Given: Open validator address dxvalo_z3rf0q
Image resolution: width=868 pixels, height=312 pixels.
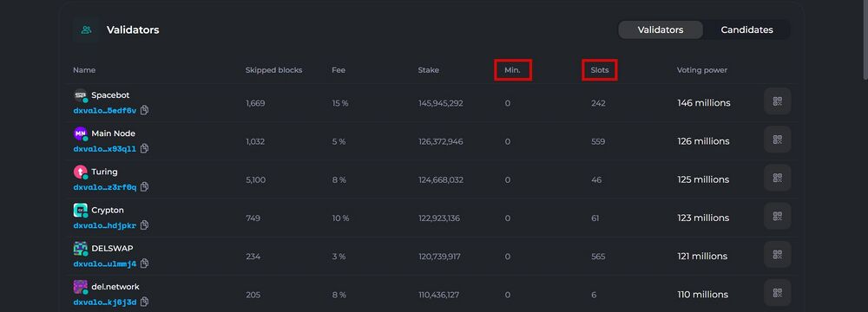Looking at the screenshot, I should click(x=105, y=187).
